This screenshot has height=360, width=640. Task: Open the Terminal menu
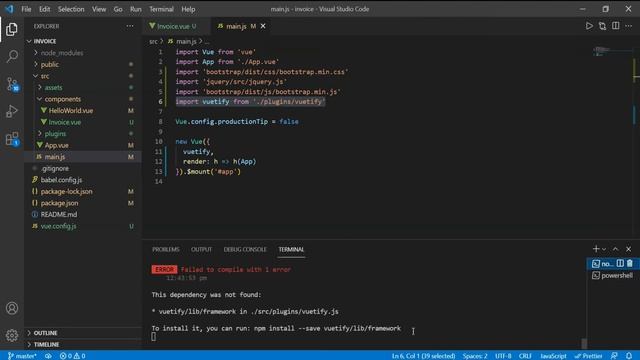(x=161, y=9)
